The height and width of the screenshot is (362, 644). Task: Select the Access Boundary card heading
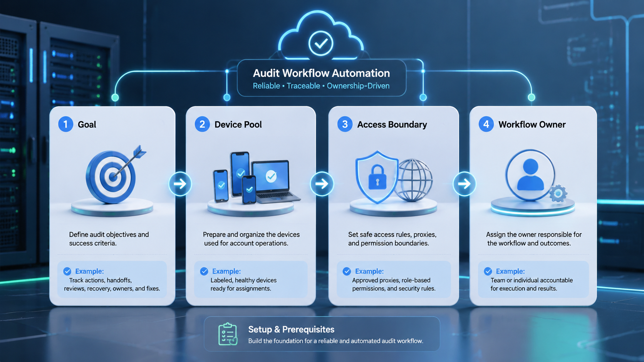pyautogui.click(x=392, y=124)
